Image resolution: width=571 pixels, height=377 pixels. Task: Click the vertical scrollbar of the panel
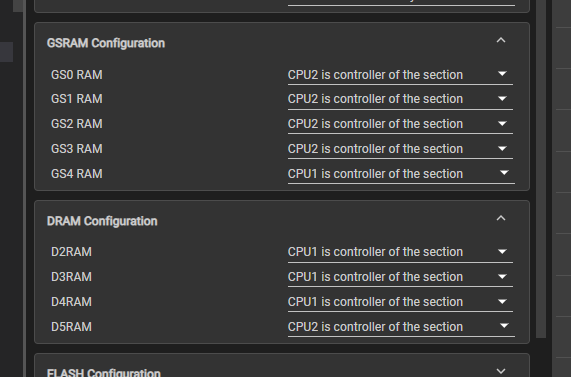[x=541, y=169]
